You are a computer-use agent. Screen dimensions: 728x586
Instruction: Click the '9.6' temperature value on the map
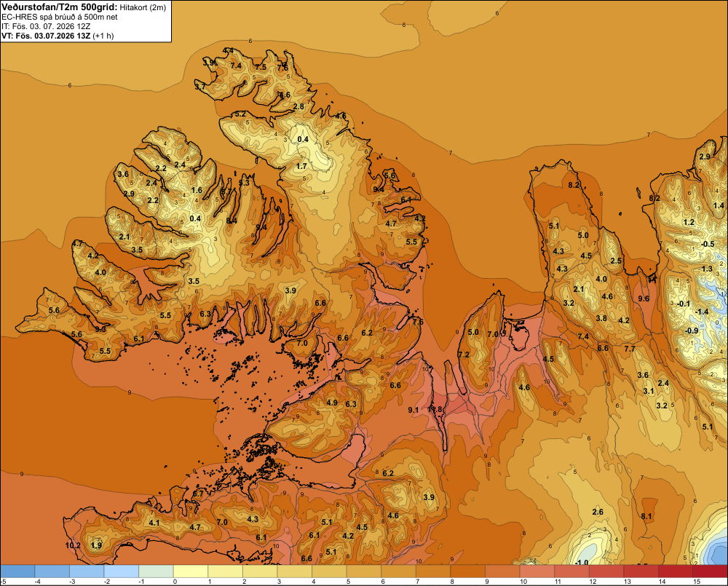point(644,298)
